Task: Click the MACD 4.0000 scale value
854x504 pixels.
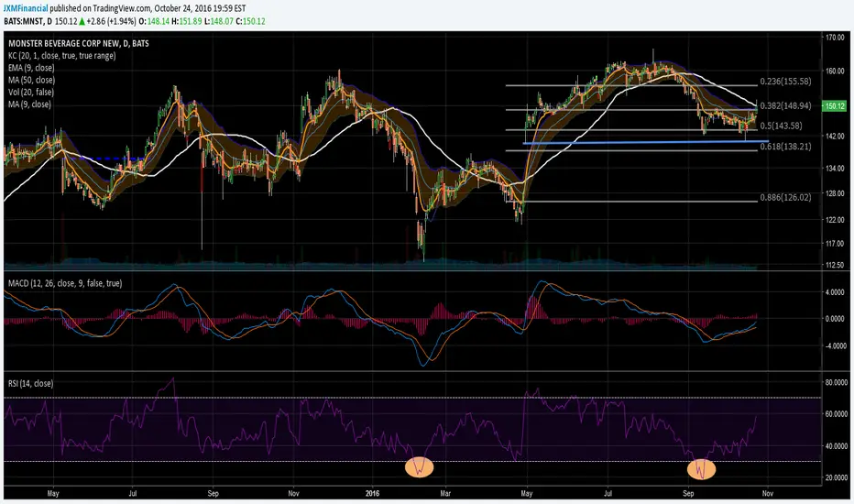Action: (835, 292)
